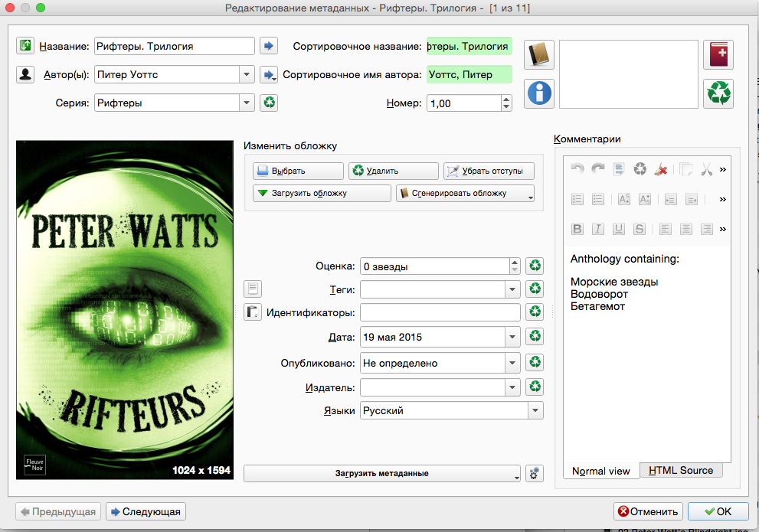Open the manage authors icon
The width and height of the screenshot is (759, 532).
(x=25, y=74)
